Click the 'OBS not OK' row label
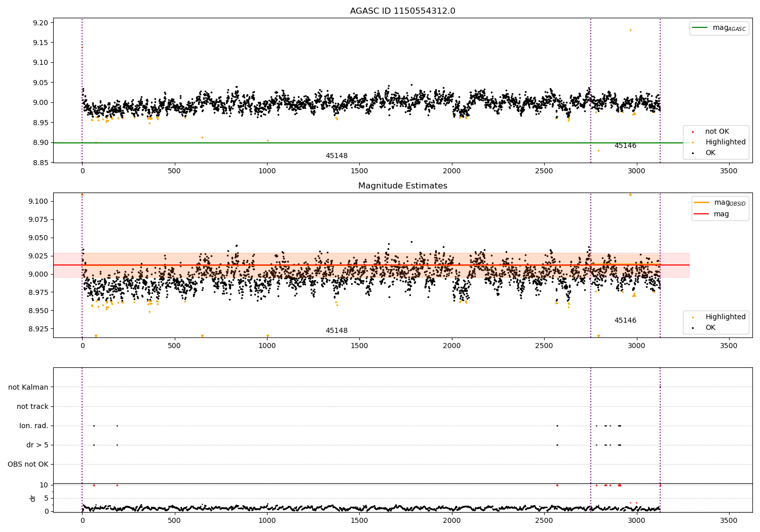Viewport: 760px width, 532px height. pyautogui.click(x=28, y=464)
